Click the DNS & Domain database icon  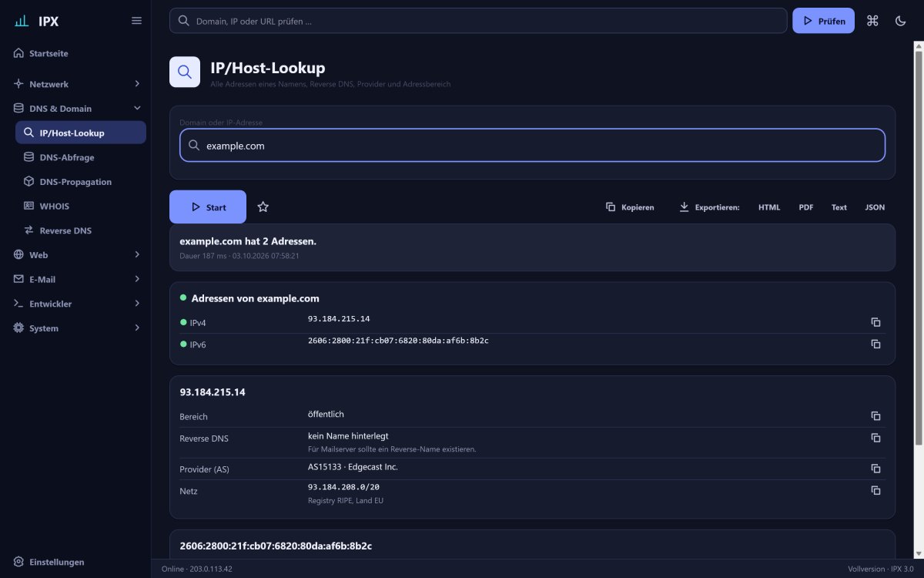pos(18,108)
